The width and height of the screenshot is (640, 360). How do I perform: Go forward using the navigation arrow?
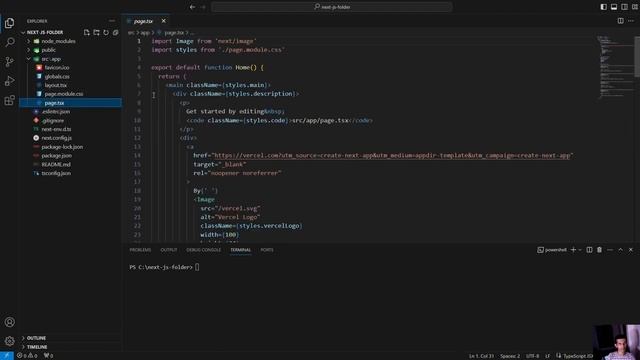203,7
